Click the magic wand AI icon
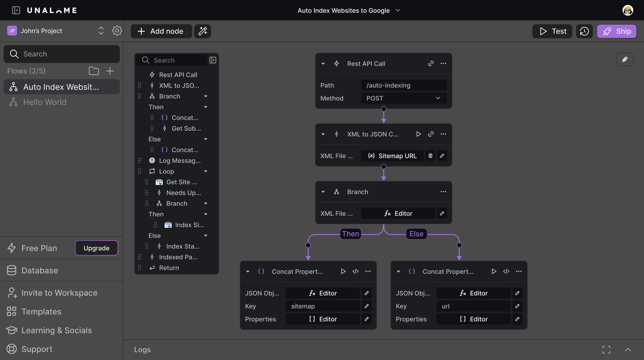Image resolution: width=644 pixels, height=360 pixels. click(x=203, y=31)
